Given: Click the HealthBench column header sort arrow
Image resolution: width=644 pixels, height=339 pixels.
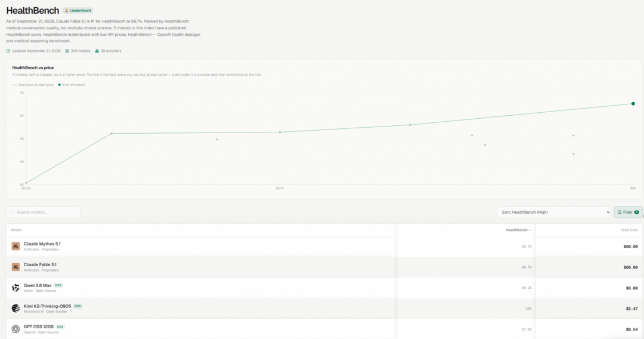Looking at the screenshot, I should click(x=530, y=230).
